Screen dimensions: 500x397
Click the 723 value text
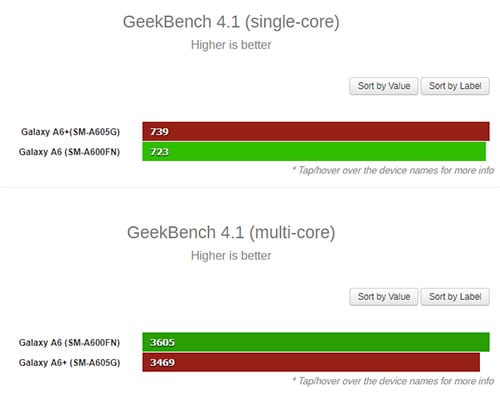point(159,152)
